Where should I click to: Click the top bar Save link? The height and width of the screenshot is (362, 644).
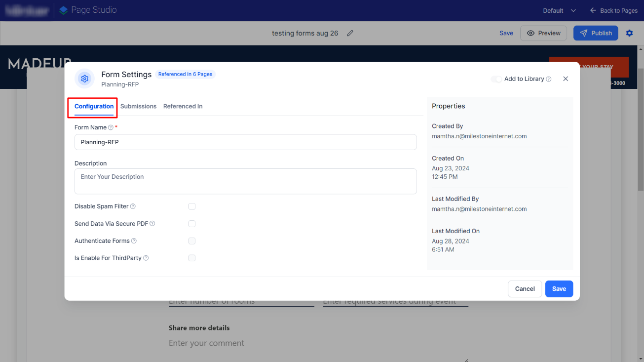(506, 33)
